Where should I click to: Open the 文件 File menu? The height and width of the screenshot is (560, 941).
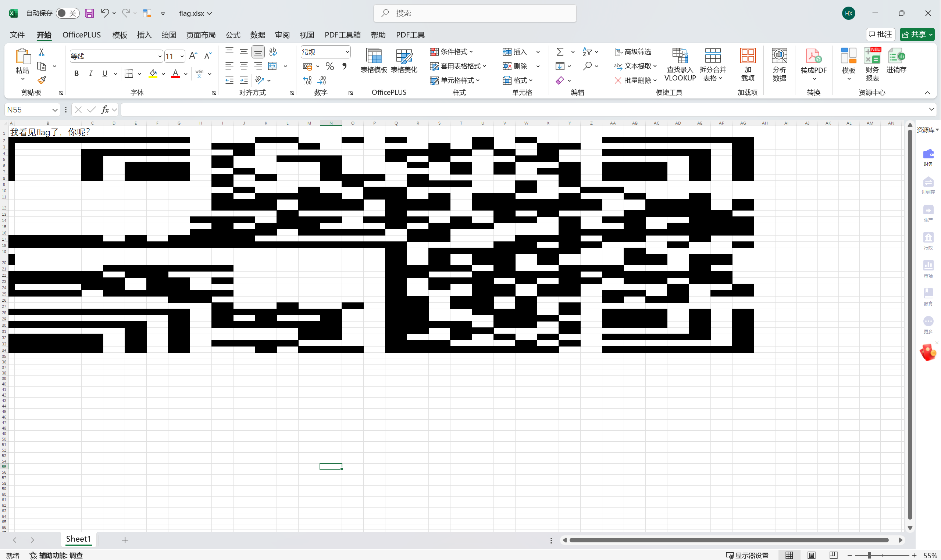(x=17, y=35)
